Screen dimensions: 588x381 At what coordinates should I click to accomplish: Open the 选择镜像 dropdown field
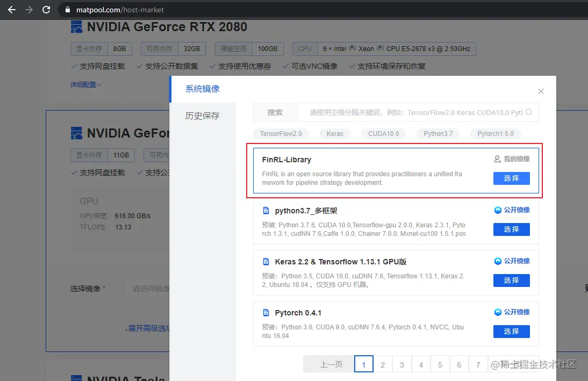tap(147, 289)
